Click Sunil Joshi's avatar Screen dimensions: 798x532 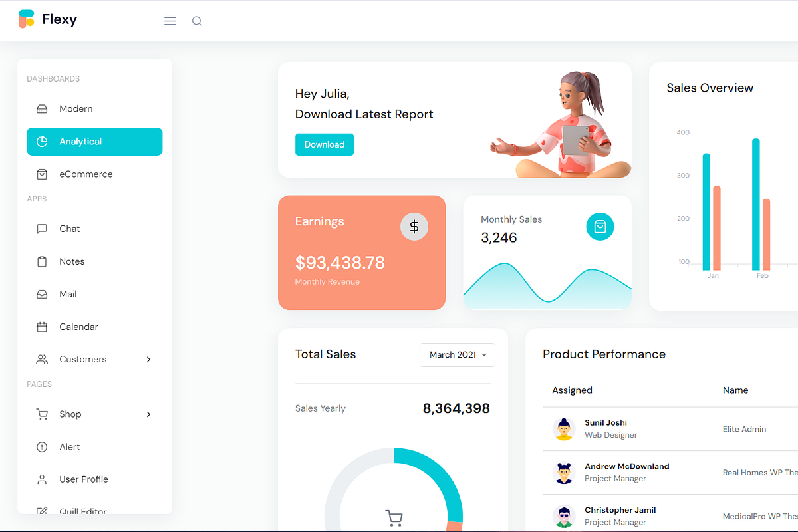tap(564, 429)
